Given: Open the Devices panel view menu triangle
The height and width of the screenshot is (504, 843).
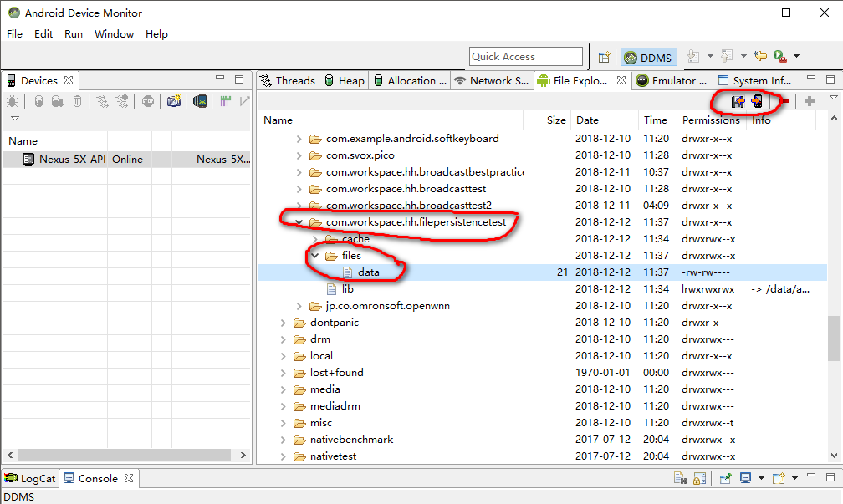Looking at the screenshot, I should (15, 118).
